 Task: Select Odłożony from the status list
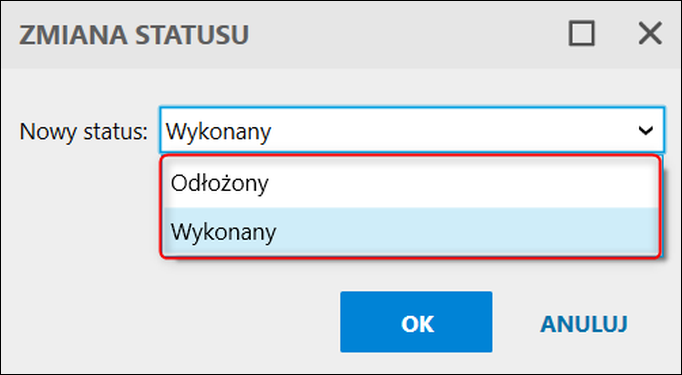pos(410,183)
